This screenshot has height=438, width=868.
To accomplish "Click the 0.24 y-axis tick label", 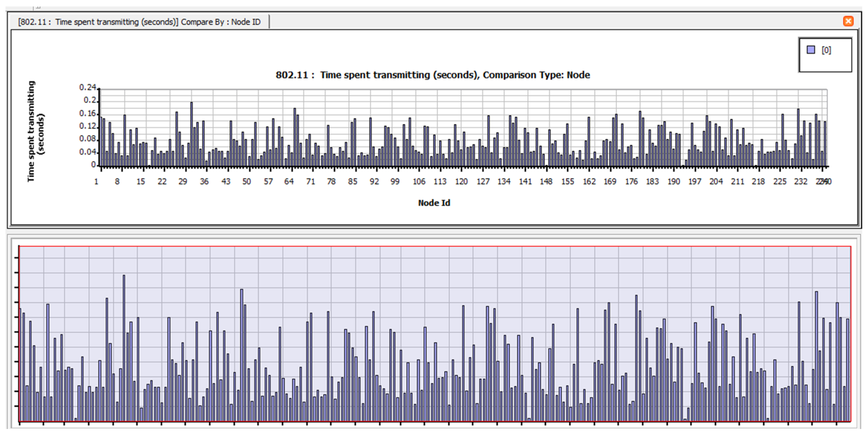I will coord(88,88).
